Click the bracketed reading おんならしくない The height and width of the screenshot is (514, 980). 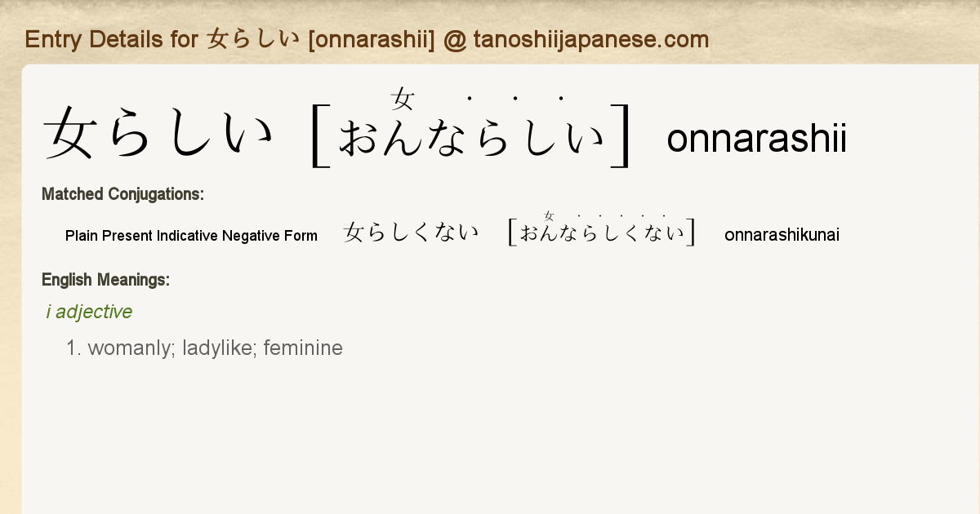pyautogui.click(x=602, y=234)
